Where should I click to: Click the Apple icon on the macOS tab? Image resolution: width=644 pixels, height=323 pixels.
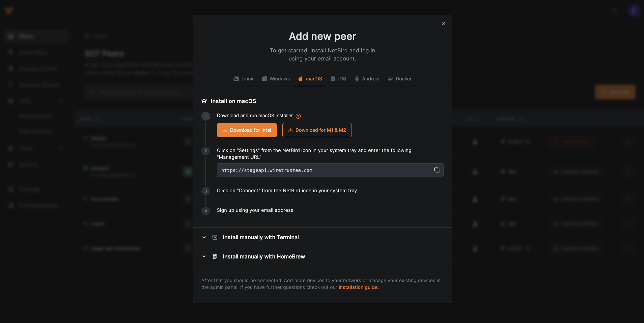[x=300, y=79]
